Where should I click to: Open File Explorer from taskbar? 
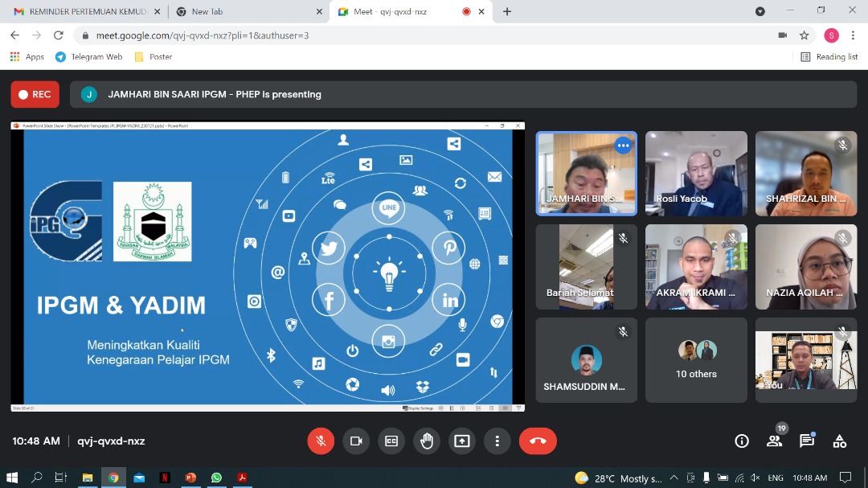tap(88, 478)
